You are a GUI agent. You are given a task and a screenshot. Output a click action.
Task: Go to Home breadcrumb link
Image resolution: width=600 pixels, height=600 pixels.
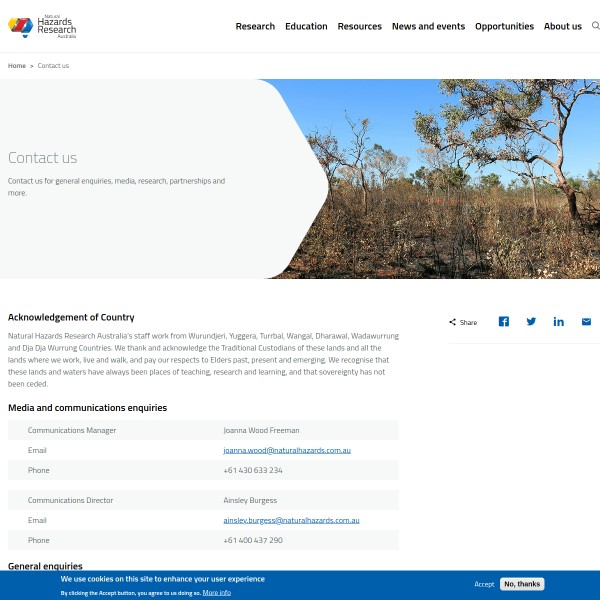pos(17,66)
